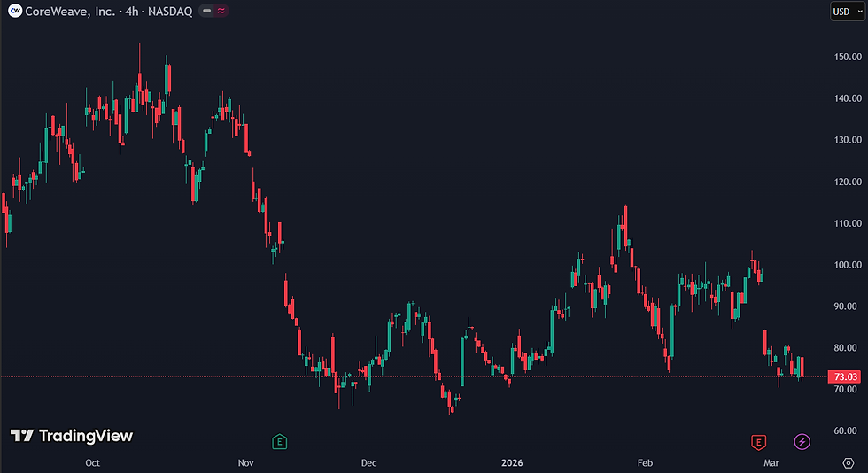
Task: Open the USD currency dropdown
Action: point(848,12)
